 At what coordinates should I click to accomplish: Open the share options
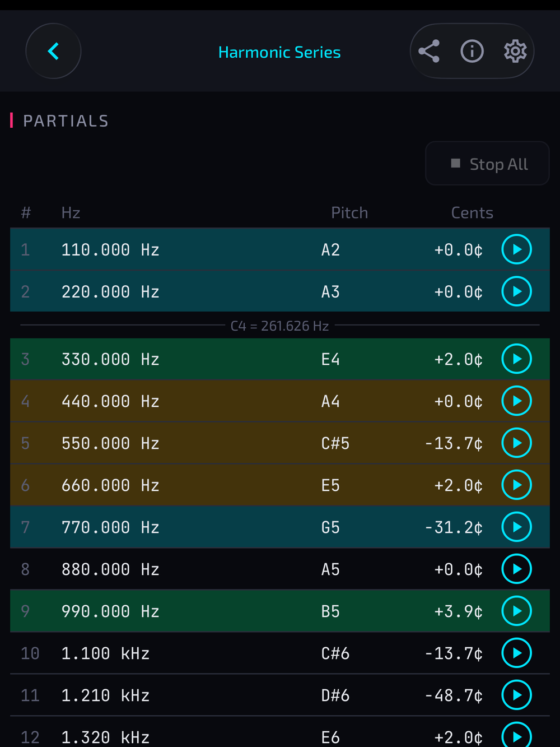click(429, 52)
